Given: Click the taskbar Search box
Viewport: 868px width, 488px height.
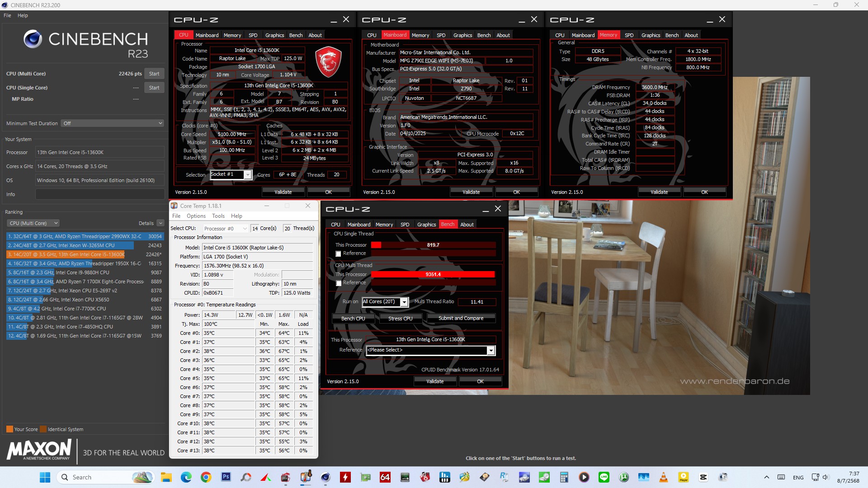Looking at the screenshot, I should [x=105, y=477].
